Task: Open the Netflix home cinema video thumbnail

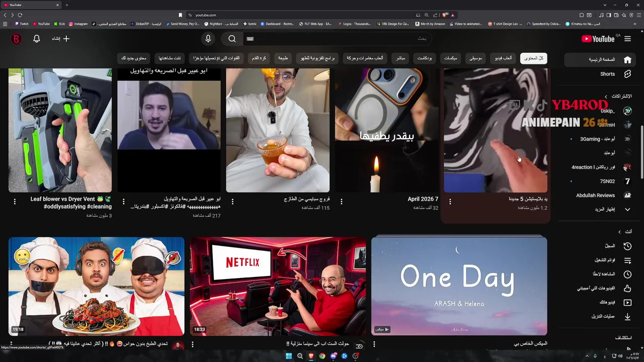Action: click(x=278, y=286)
